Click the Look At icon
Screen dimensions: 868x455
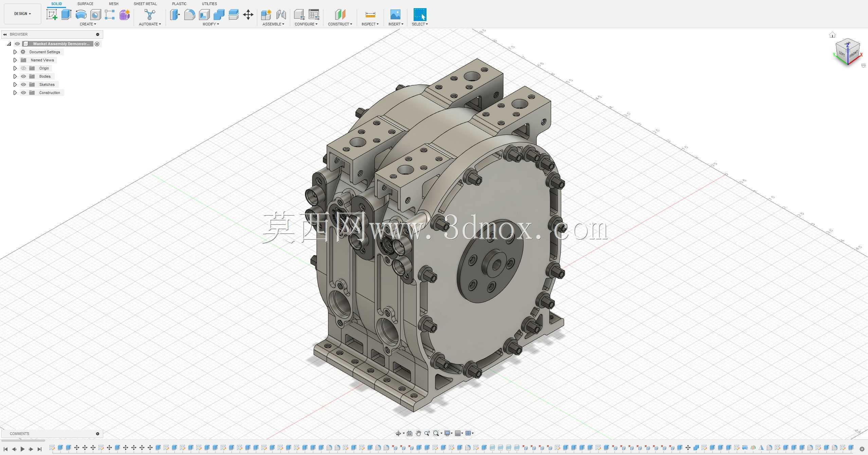tap(410, 433)
